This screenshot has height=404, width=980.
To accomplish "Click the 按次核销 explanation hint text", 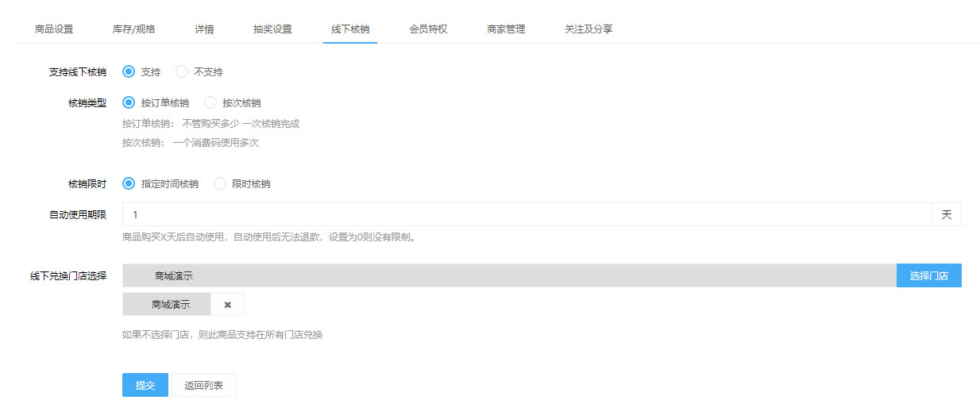I will coord(191,143).
